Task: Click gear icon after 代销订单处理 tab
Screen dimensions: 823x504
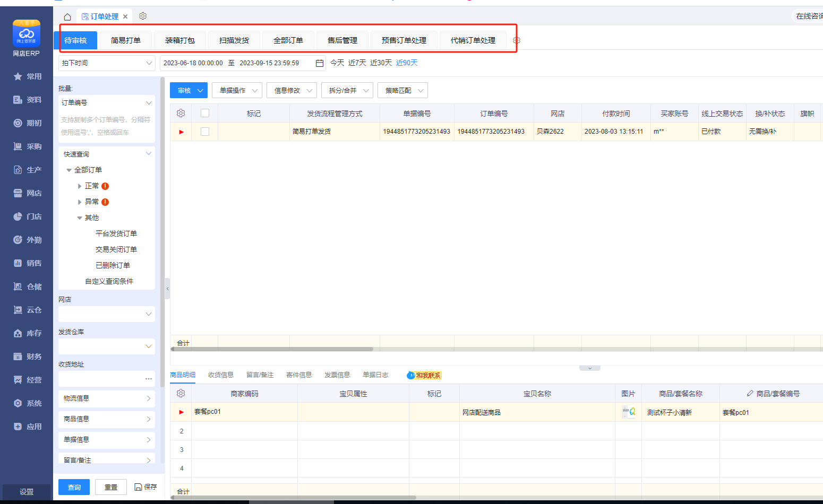Action: coord(517,40)
